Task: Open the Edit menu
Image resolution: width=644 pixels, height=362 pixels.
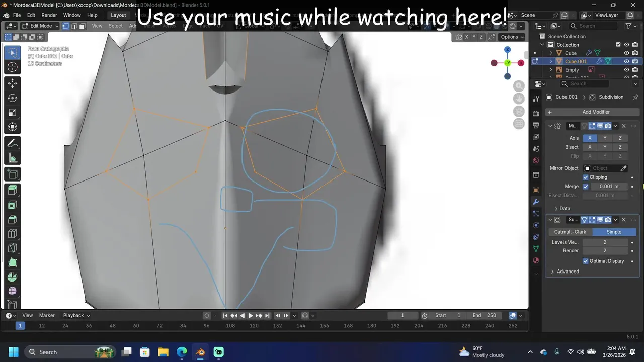Action: pyautogui.click(x=31, y=15)
